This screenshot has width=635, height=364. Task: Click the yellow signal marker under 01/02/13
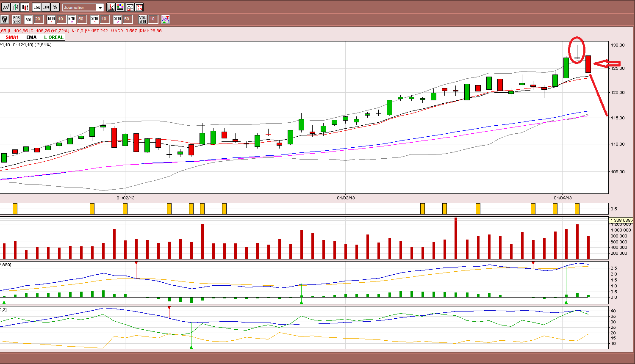tap(125, 209)
